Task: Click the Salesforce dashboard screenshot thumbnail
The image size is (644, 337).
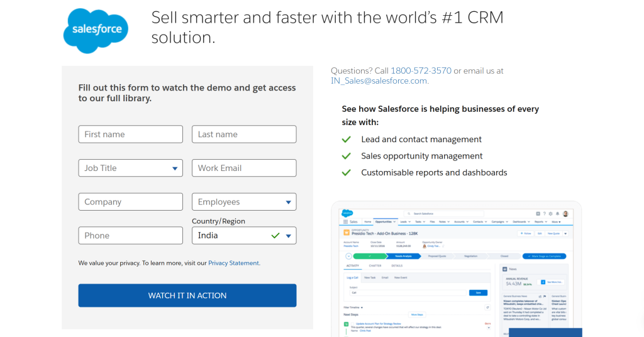Action: tap(457, 269)
